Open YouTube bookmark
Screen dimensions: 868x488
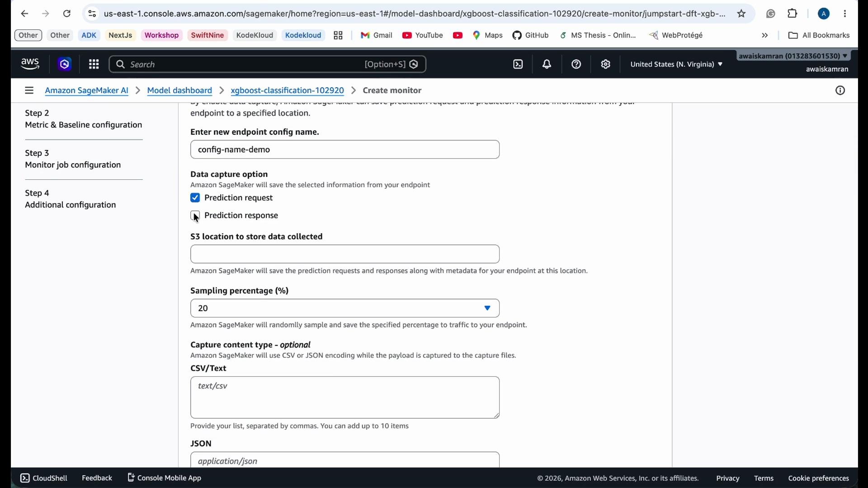[x=423, y=36]
